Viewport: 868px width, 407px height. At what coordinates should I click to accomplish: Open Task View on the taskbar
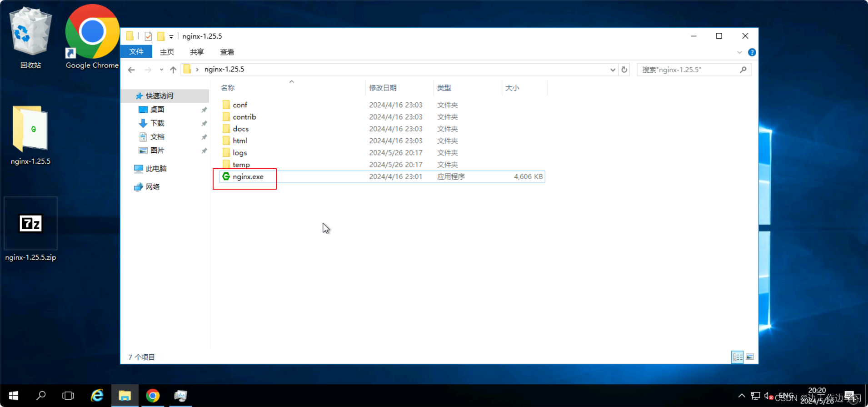click(68, 396)
